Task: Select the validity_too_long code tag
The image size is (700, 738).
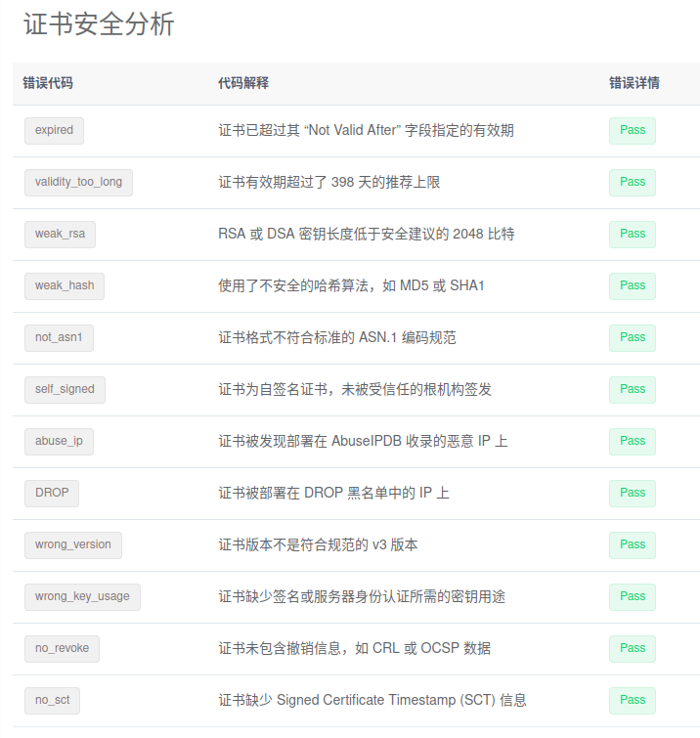Action: (78, 182)
